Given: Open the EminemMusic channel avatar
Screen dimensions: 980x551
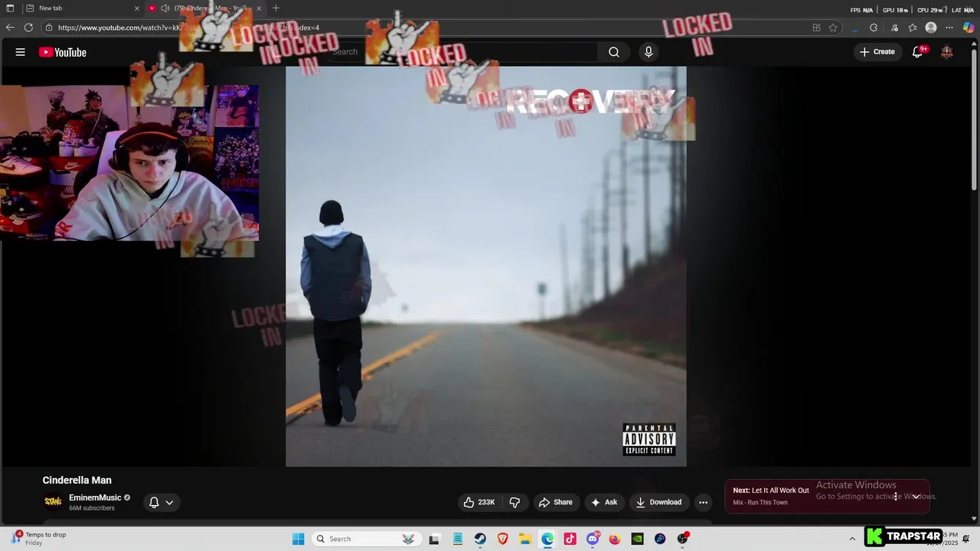Looking at the screenshot, I should [53, 502].
